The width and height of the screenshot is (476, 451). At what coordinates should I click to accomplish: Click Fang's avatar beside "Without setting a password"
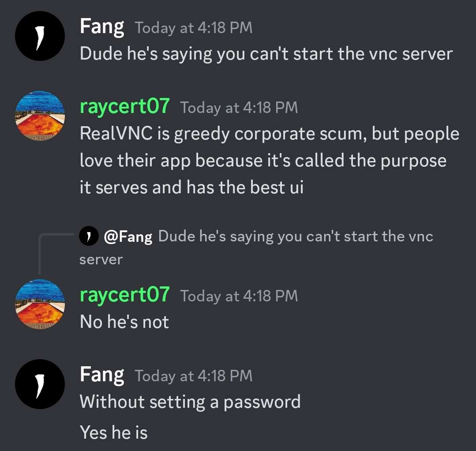pos(40,384)
